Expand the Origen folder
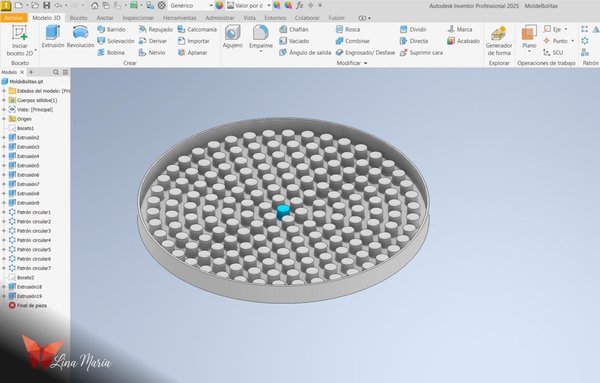Image resolution: width=600 pixels, height=383 pixels. pos(4,119)
